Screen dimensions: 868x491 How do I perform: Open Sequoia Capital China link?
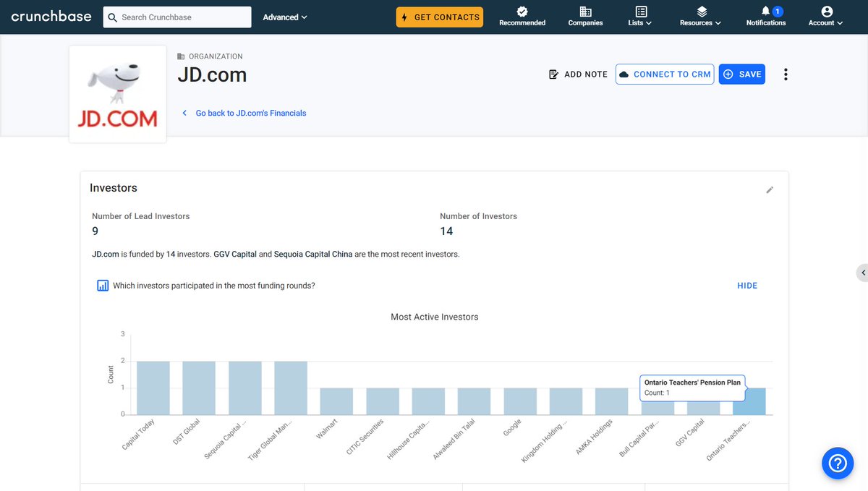click(313, 255)
